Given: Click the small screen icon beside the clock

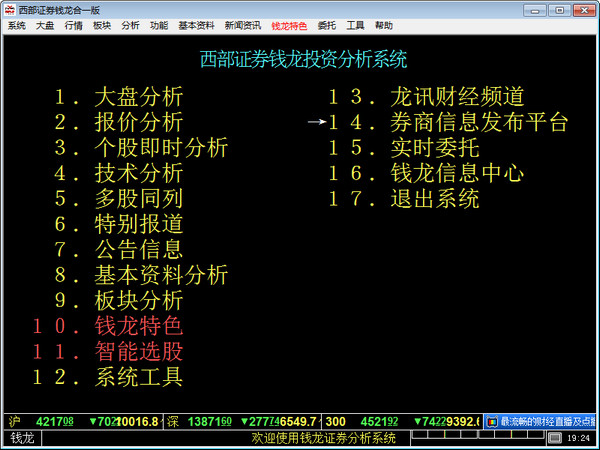Looking at the screenshot, I should click(555, 438).
